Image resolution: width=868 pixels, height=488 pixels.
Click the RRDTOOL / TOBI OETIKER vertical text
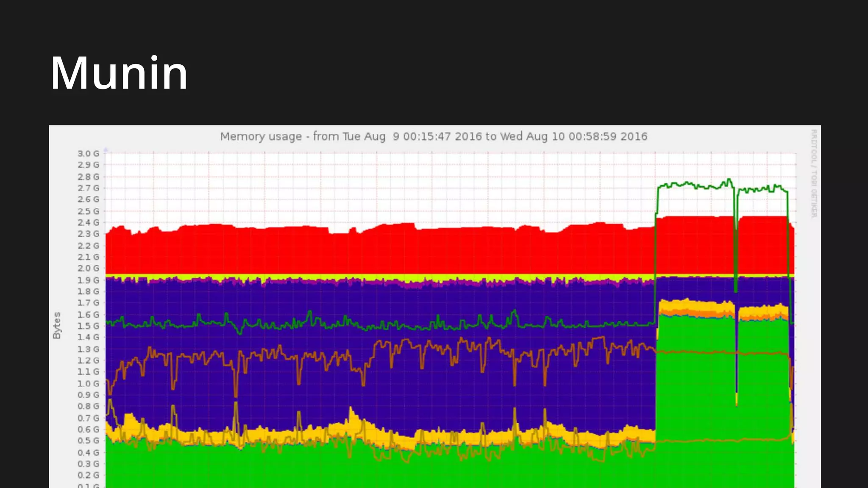814,174
